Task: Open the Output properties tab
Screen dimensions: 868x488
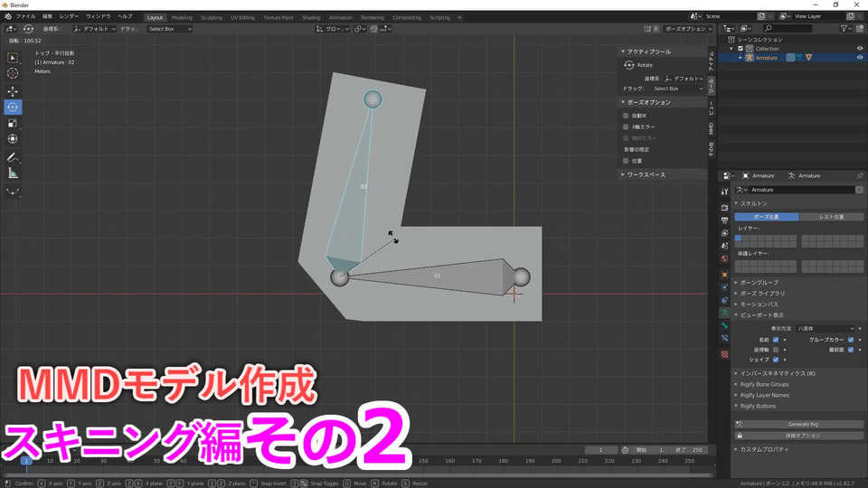Action: (x=724, y=221)
